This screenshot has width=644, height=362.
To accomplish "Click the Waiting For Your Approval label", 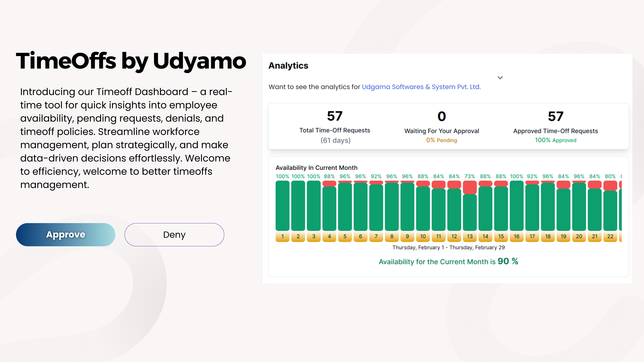I will click(442, 131).
